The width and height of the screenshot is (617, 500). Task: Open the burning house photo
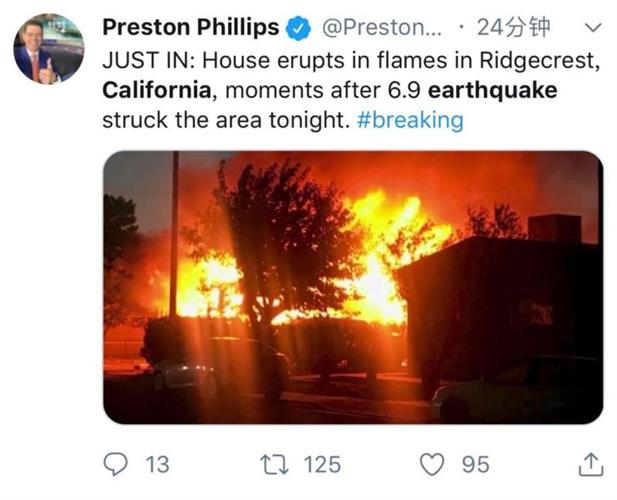point(353,287)
